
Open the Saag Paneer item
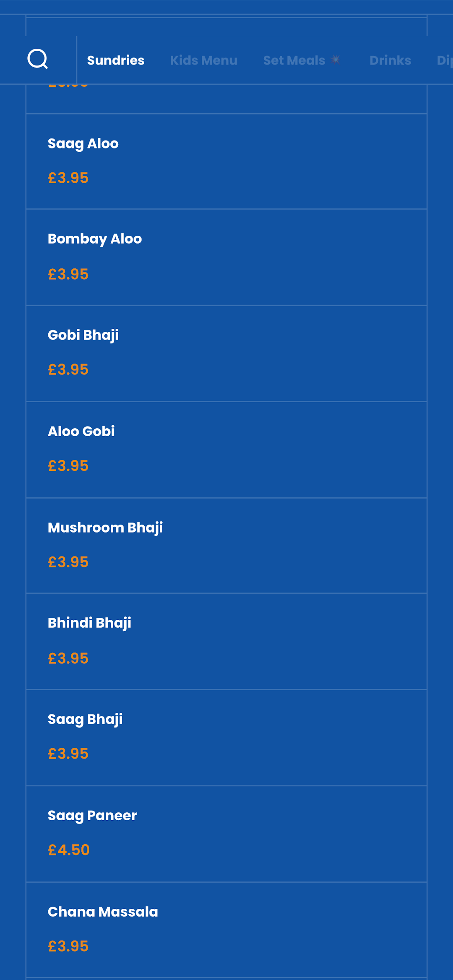coord(226,834)
